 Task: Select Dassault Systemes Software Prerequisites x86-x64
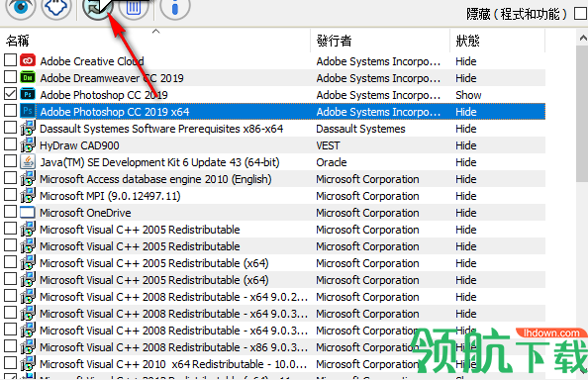(x=161, y=129)
